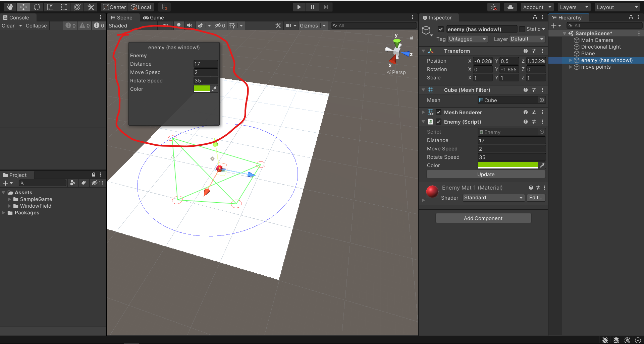Open custom editor tools in top toolbar
This screenshot has height=344, width=644.
pos(91,7)
